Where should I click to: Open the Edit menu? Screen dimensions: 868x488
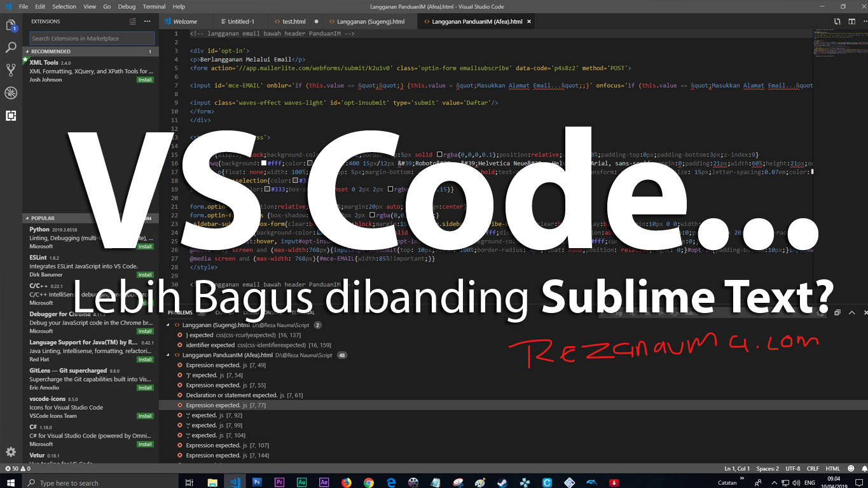(40, 6)
